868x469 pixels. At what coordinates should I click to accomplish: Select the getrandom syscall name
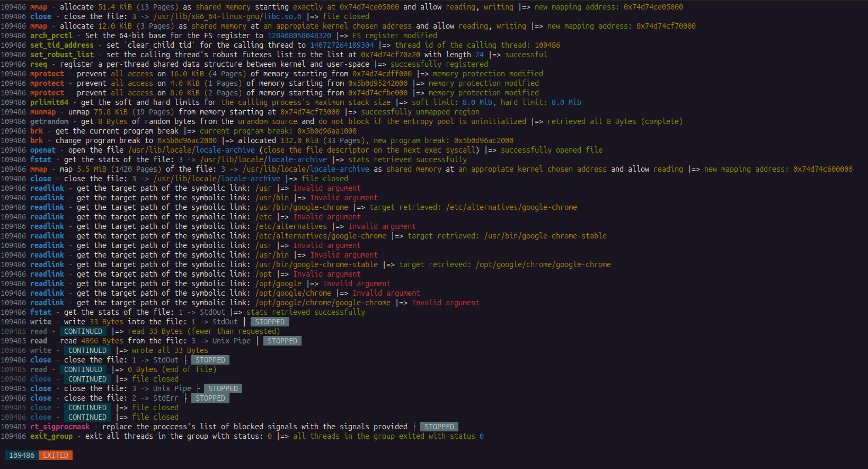[x=49, y=121]
